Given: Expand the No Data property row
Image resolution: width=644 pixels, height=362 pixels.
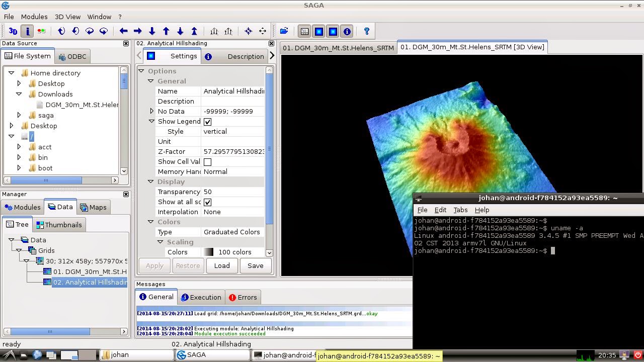Looking at the screenshot, I should pos(151,111).
